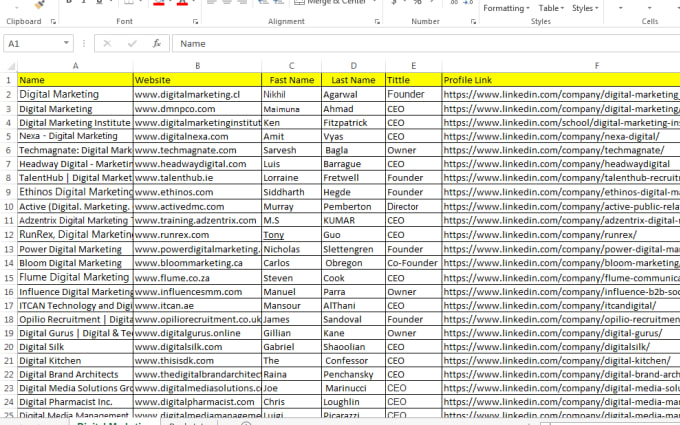Select the 'KUMAR' last name cell
Image resolution: width=680 pixels, height=425 pixels.
[353, 220]
